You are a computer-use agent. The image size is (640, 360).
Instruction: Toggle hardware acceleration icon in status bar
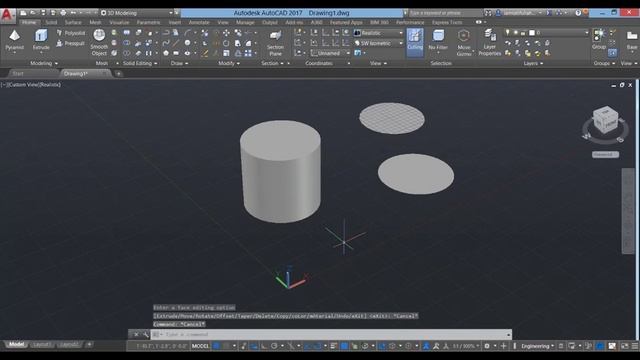coord(600,346)
